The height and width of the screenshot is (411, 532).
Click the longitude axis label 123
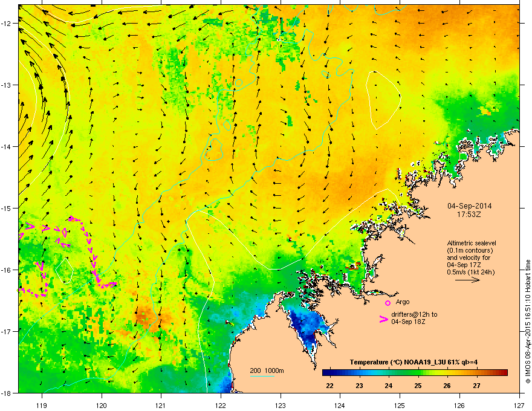[x=281, y=405]
